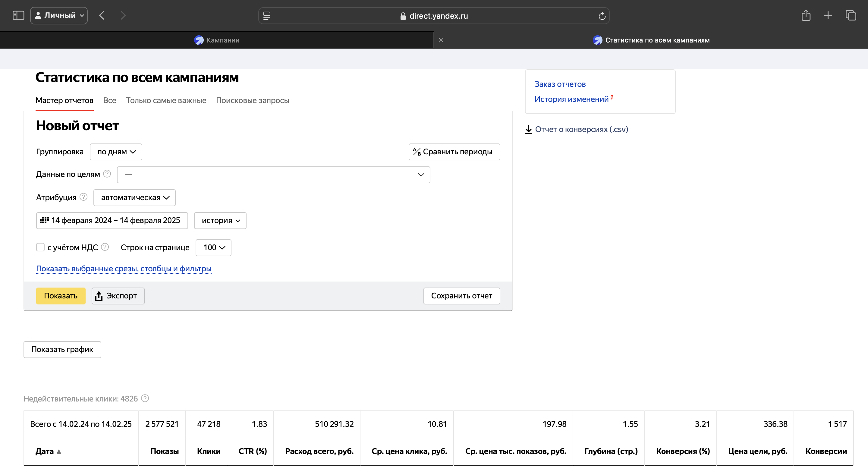This screenshot has width=868, height=466.
Task: Open the по дням grouping dropdown
Action: [115, 152]
